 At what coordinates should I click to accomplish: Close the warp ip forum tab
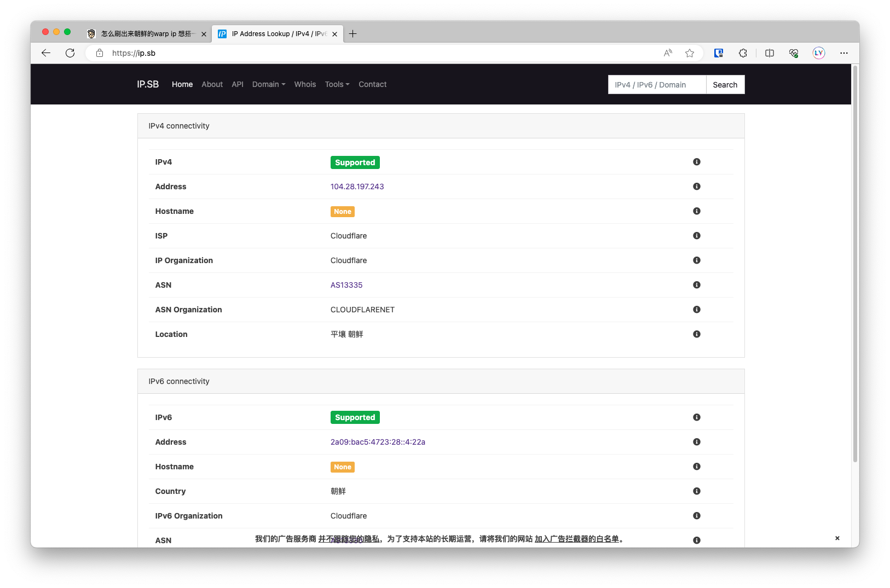pos(204,34)
